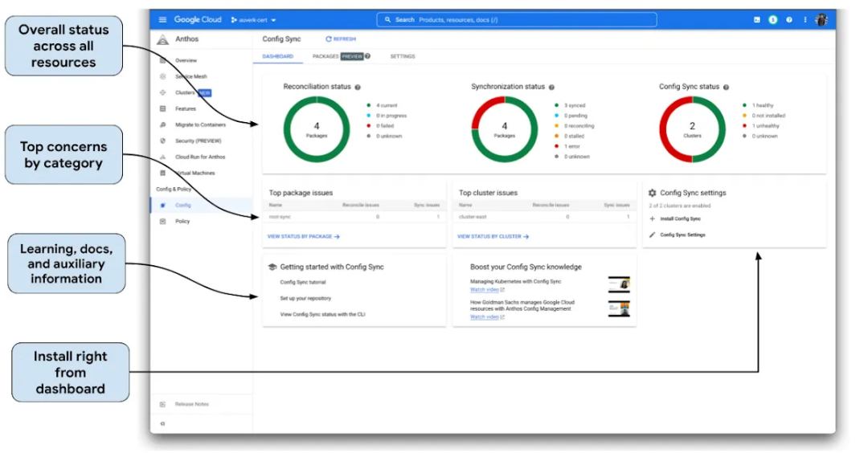This screenshot has height=453, width=868.
Task: Click VIEW STATUS BY PACKAGE link
Action: [303, 237]
